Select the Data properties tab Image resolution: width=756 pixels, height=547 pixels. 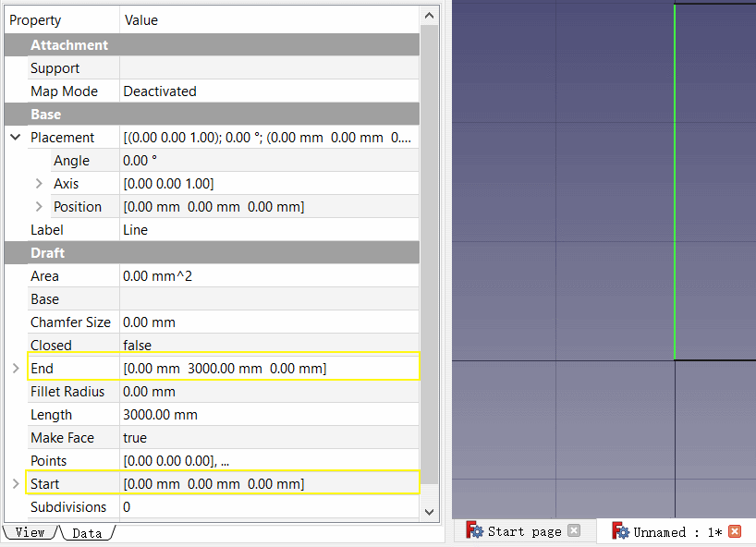point(87,533)
